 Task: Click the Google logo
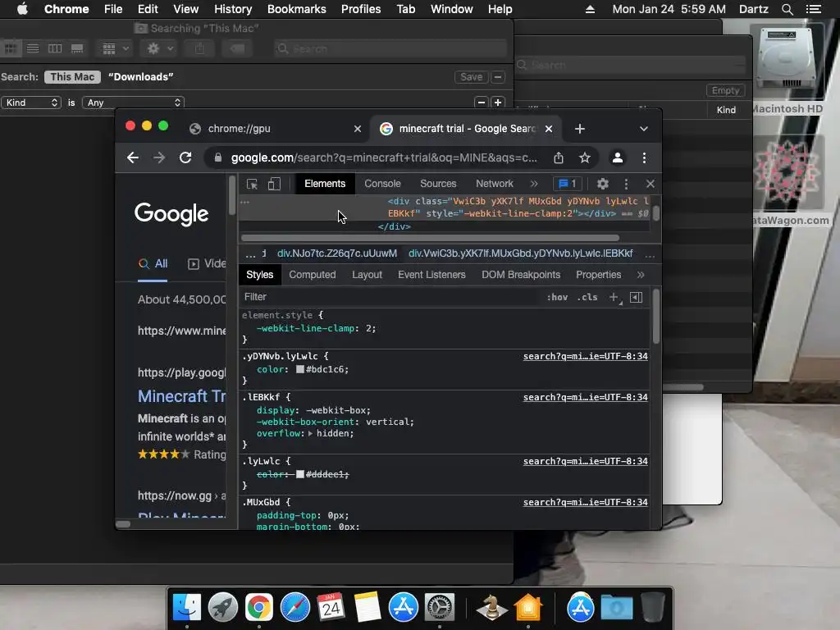[x=171, y=214]
